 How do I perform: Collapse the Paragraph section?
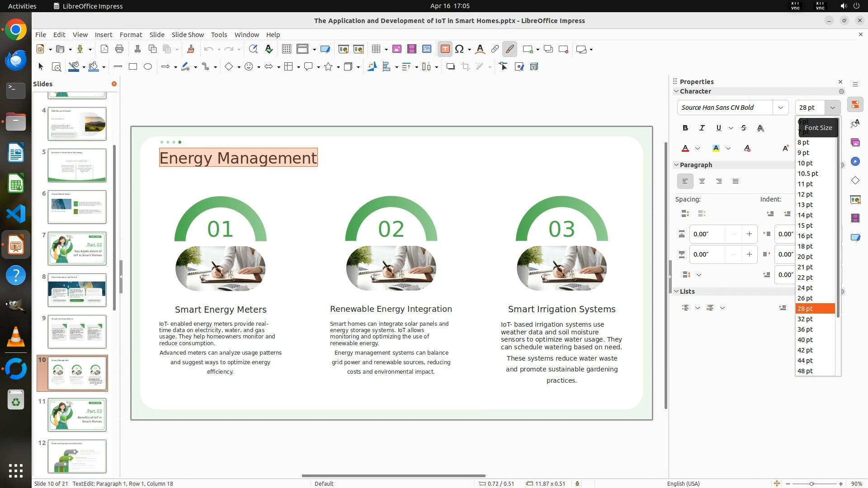pyautogui.click(x=677, y=165)
